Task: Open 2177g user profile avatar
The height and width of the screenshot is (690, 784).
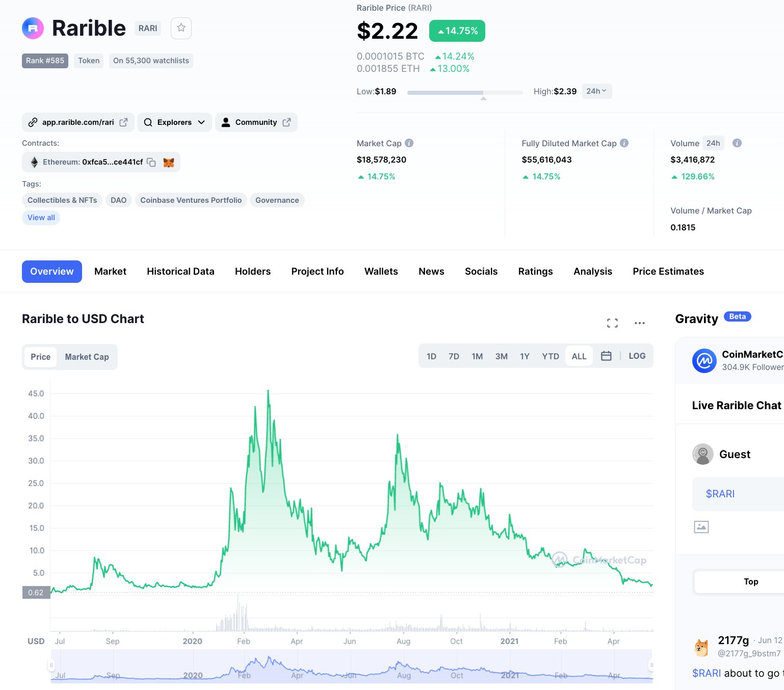Action: [702, 648]
